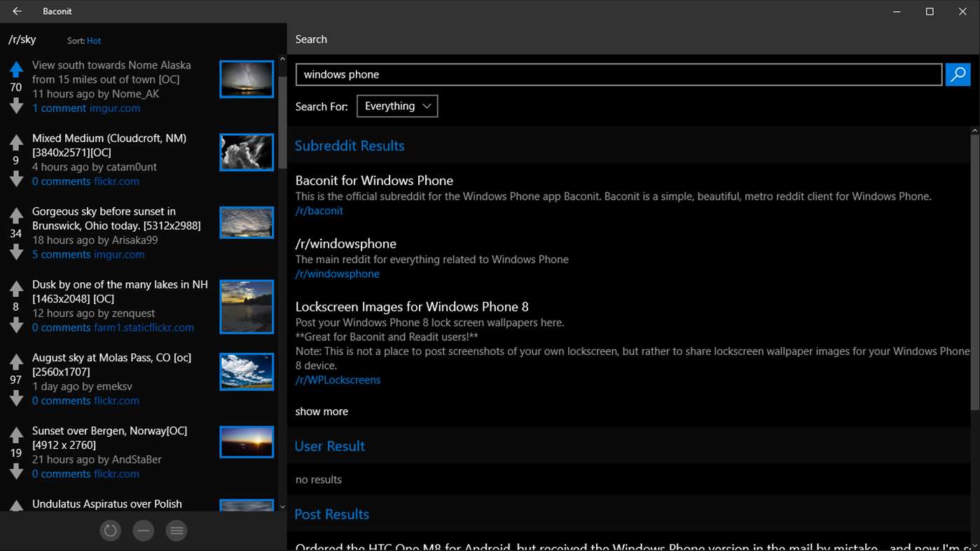Image resolution: width=980 pixels, height=551 pixels.
Task: Refresh the /r/sky post list
Action: (x=110, y=530)
